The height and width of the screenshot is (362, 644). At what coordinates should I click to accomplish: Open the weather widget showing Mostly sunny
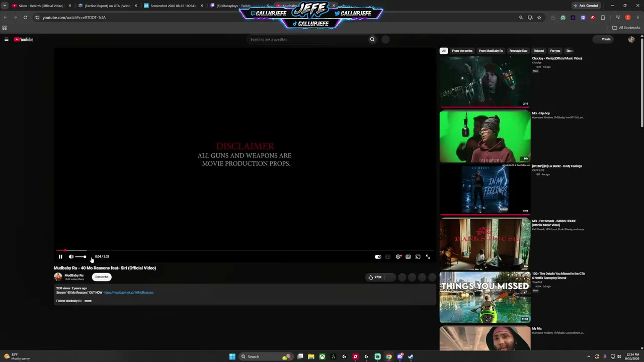(17, 356)
